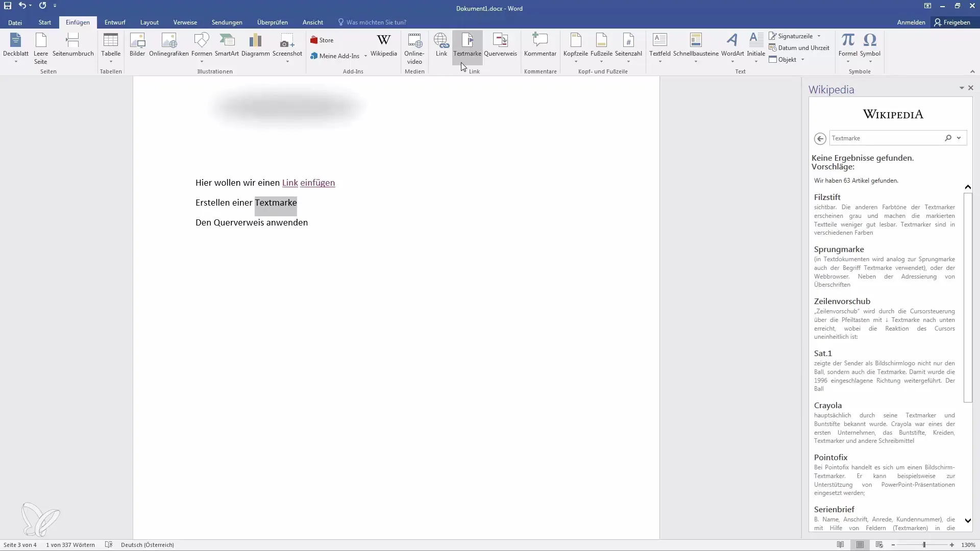
Task: Click the WordArt icon
Action: click(x=732, y=48)
